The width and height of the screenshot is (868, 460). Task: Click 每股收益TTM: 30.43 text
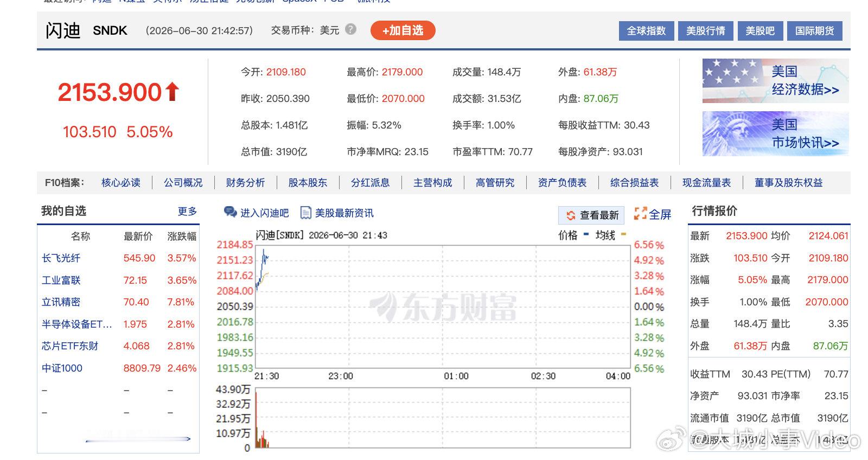click(x=604, y=125)
